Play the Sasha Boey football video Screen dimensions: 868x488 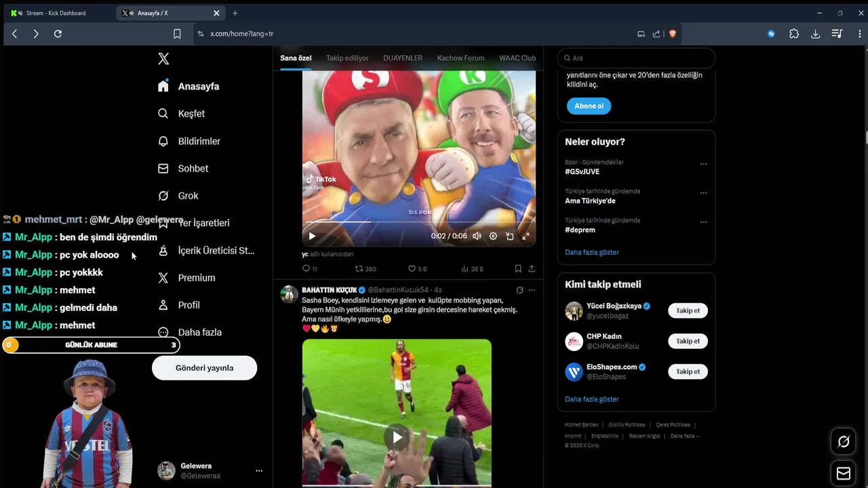[x=397, y=438]
